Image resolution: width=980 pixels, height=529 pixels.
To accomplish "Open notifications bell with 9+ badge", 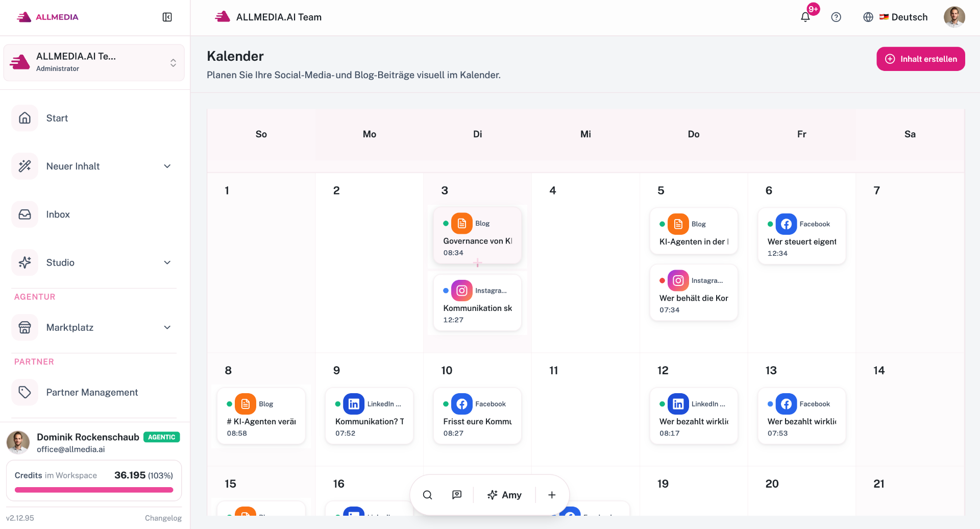I will [x=805, y=17].
